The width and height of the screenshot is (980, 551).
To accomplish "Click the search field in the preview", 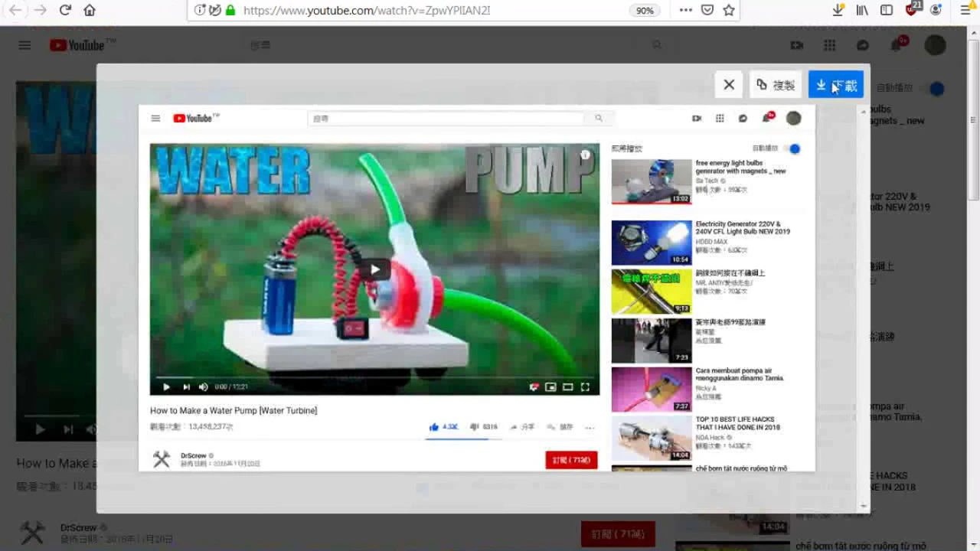I will 446,119.
